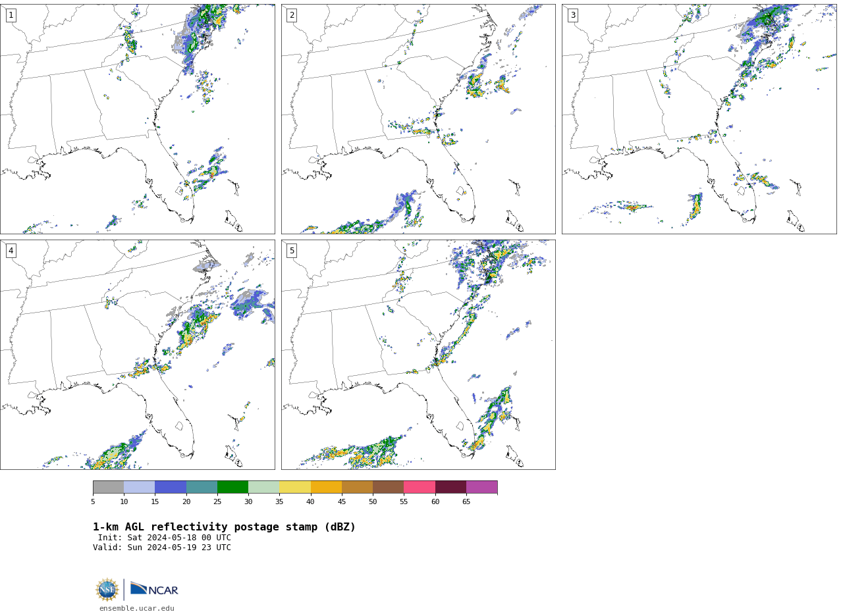Click the number label 4 on fourth panel
The image size is (843, 616).
tap(11, 251)
